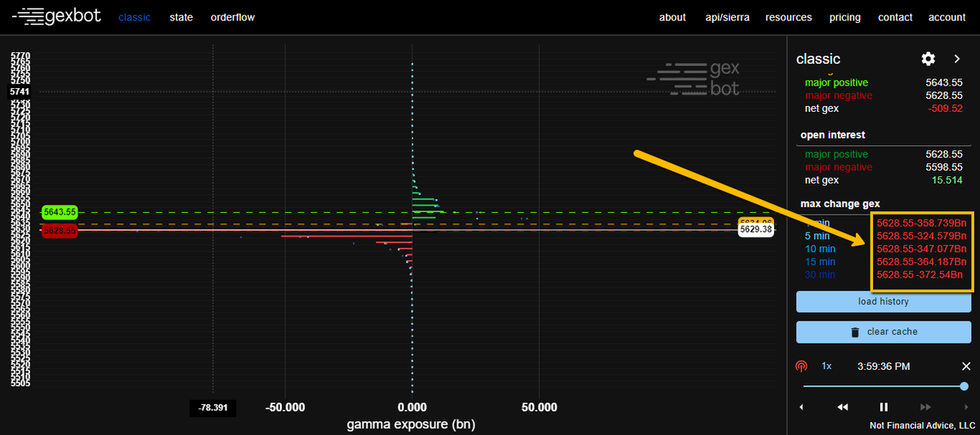
Task: Click the 5628.55-324.579Bn value
Action: click(x=921, y=236)
